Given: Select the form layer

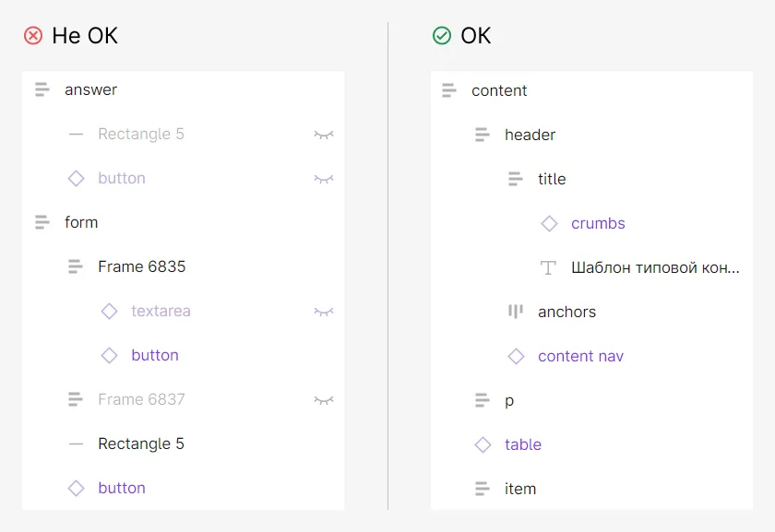Looking at the screenshot, I should click(x=184, y=222).
